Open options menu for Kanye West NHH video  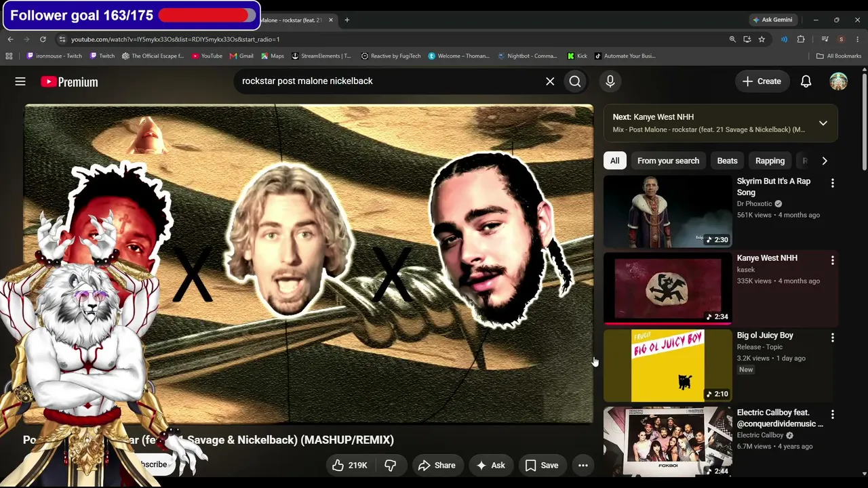(833, 260)
